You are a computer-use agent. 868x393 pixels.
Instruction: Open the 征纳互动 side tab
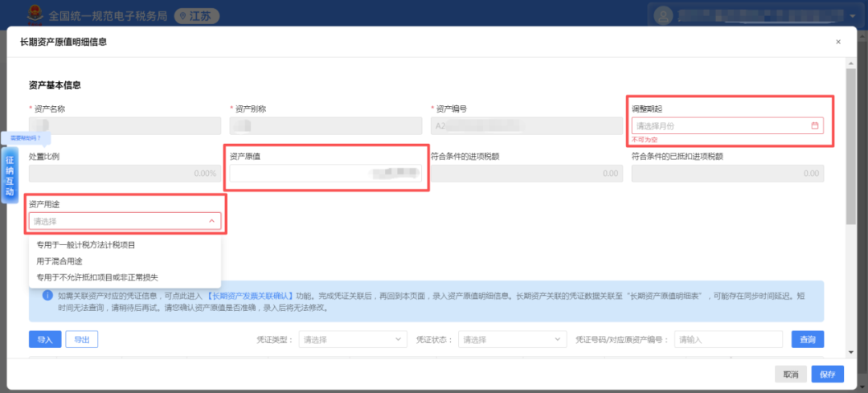(x=10, y=176)
